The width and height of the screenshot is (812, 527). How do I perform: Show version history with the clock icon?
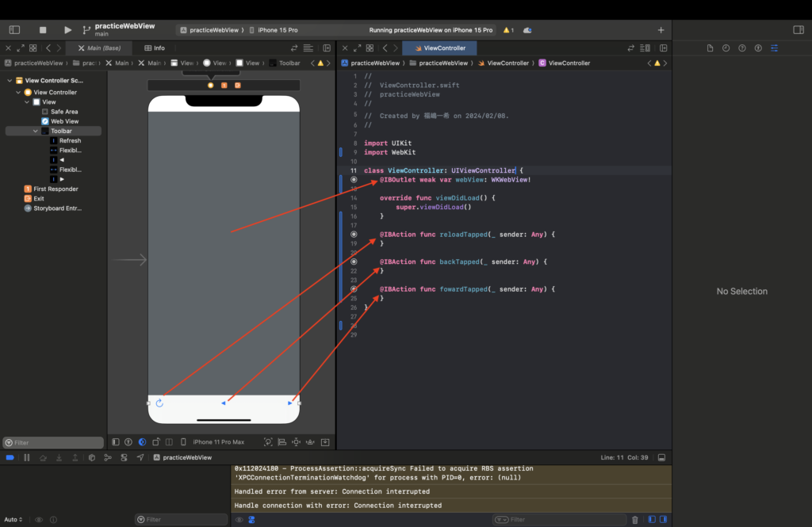724,48
